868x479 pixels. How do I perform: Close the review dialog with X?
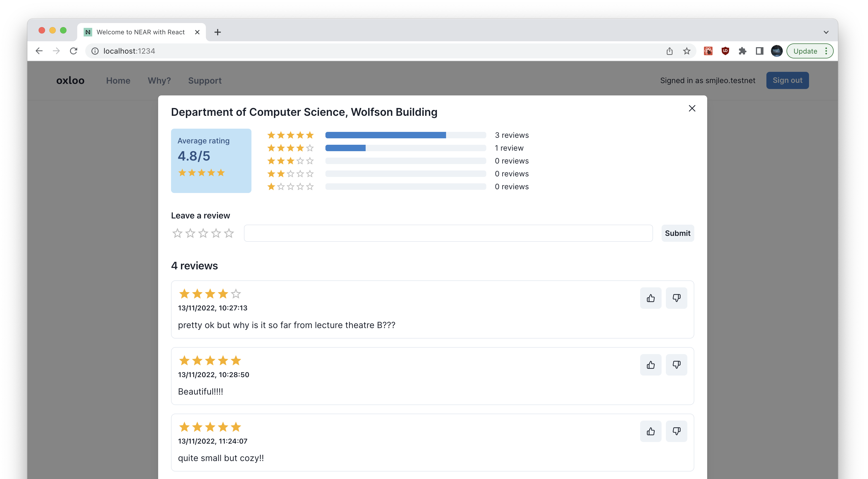pos(692,109)
